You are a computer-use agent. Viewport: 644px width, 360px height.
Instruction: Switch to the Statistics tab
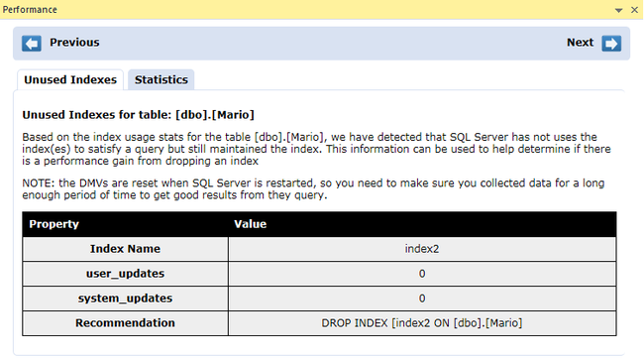tap(161, 79)
